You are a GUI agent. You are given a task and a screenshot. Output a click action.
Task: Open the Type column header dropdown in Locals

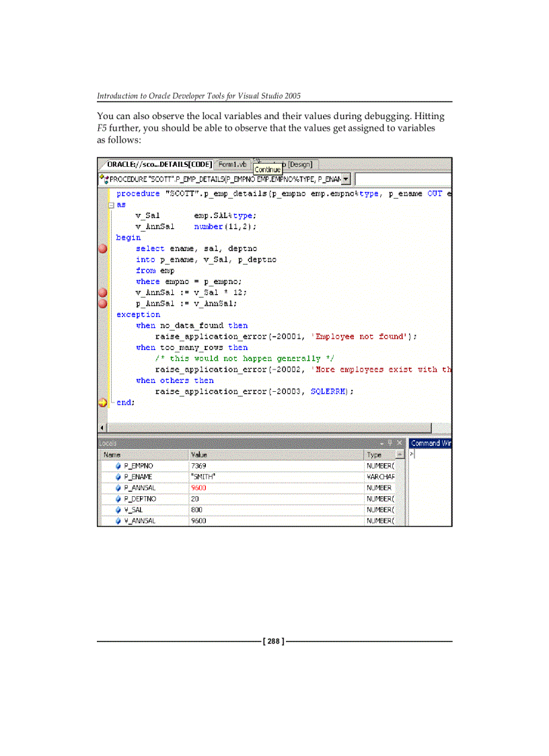pos(399,452)
